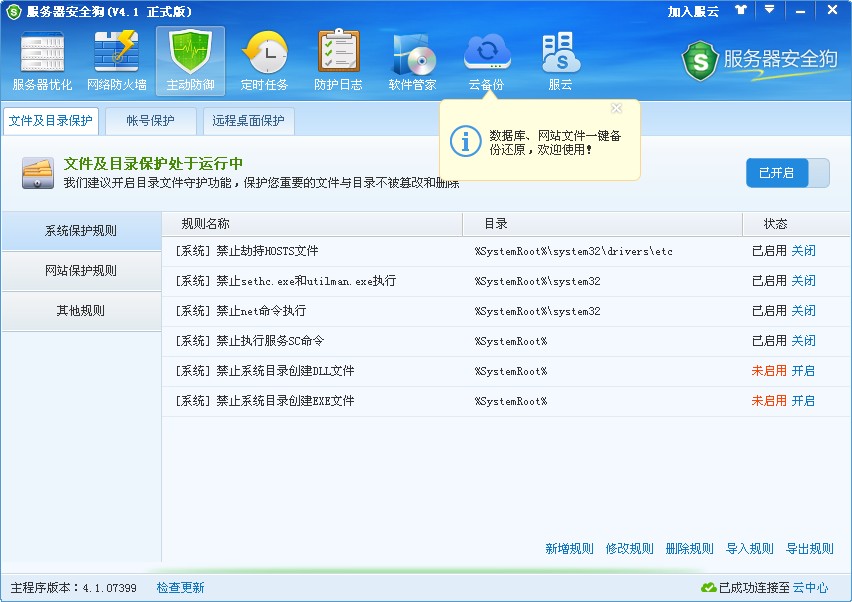Select 网站保护规则 in the left sidebar

81,271
